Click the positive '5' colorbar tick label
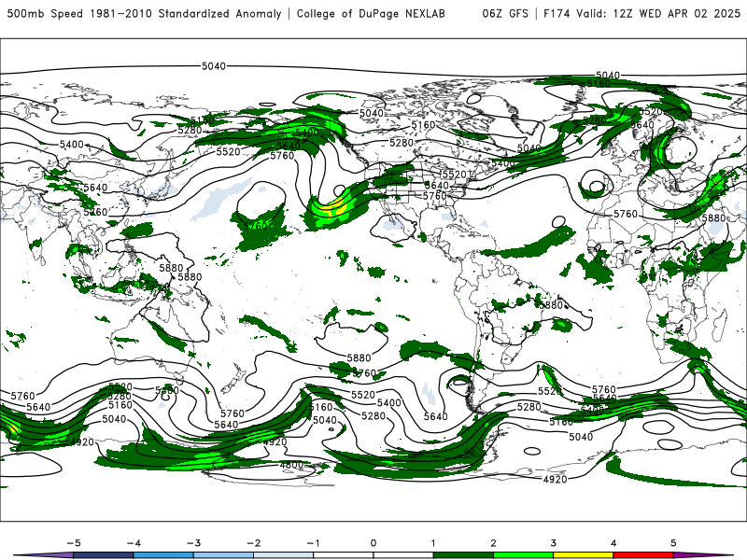 [673, 543]
